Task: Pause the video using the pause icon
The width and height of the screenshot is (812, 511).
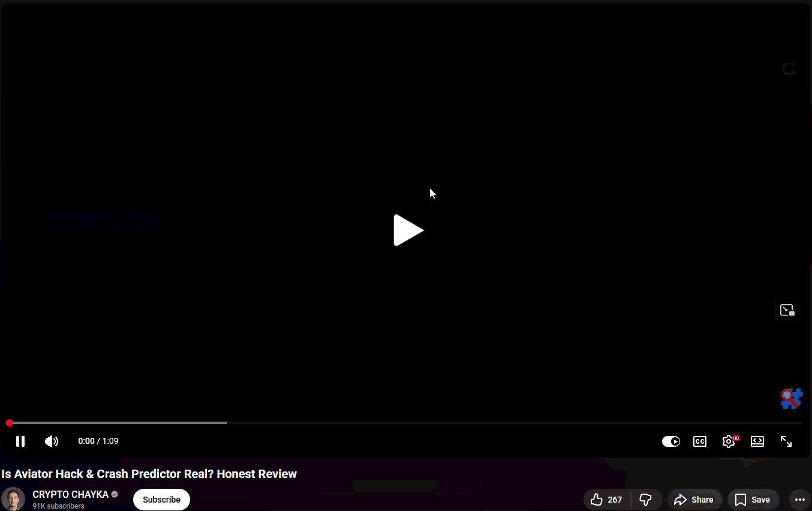Action: pos(20,441)
